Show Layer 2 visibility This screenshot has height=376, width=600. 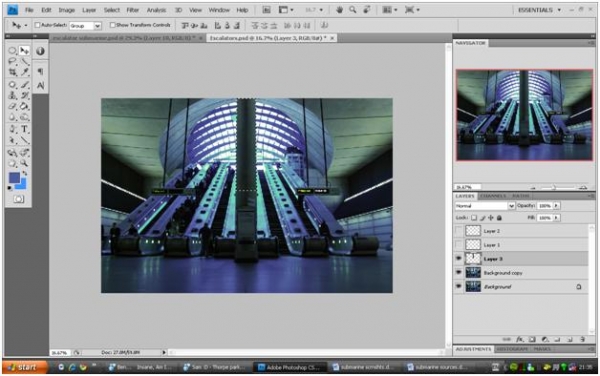click(458, 231)
